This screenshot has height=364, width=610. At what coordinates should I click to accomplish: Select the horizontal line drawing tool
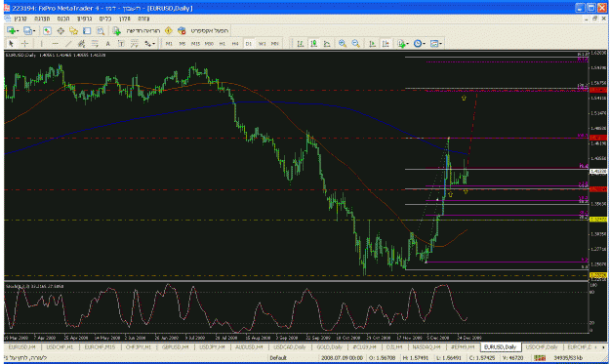click(x=56, y=44)
